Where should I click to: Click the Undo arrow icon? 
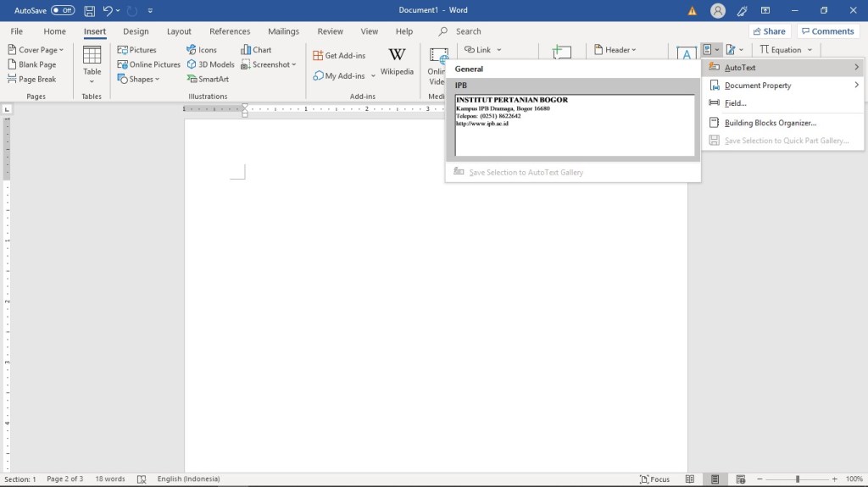[108, 10]
